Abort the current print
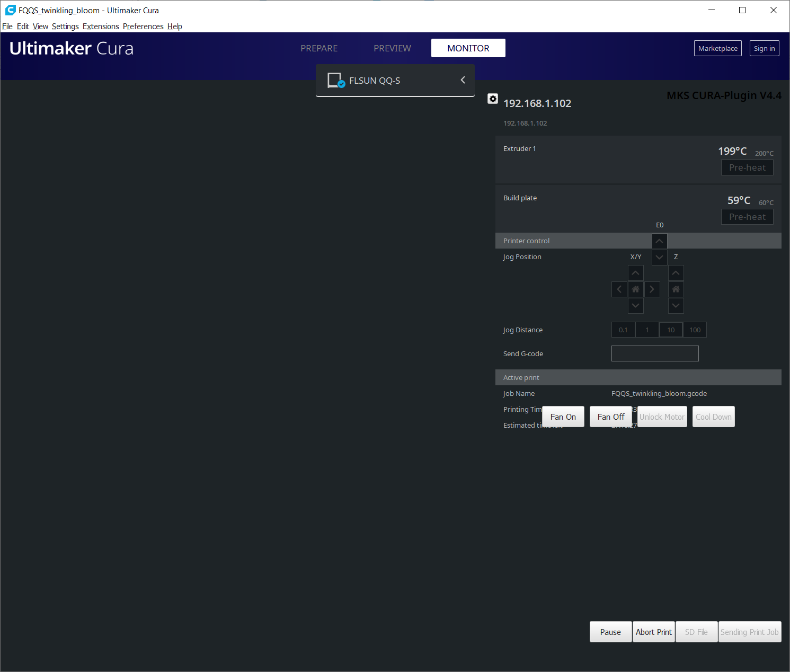 click(653, 631)
